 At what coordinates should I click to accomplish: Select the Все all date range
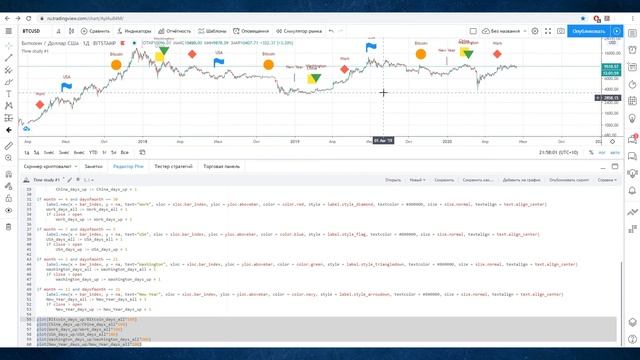(x=124, y=153)
